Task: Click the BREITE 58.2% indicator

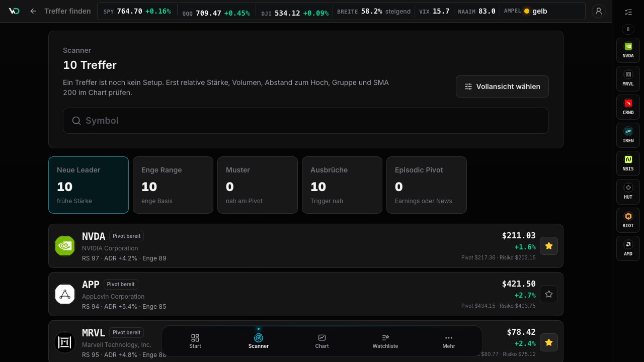Action: point(374,11)
